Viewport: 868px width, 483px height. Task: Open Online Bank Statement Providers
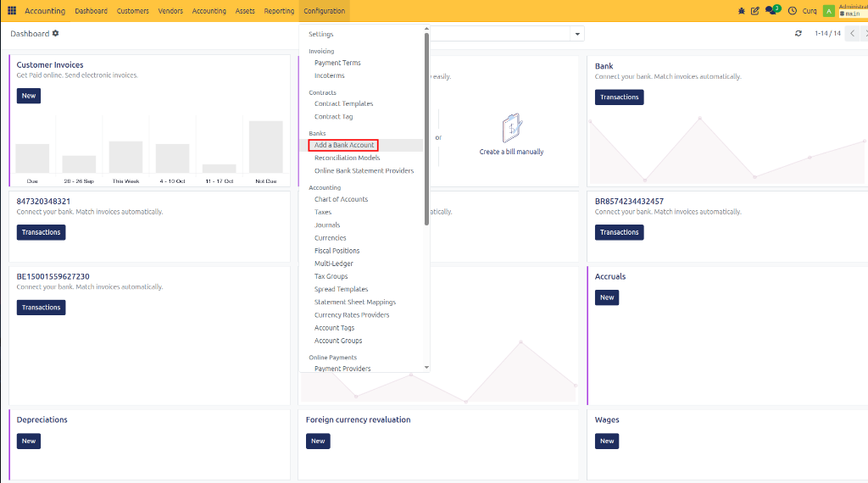tap(364, 170)
